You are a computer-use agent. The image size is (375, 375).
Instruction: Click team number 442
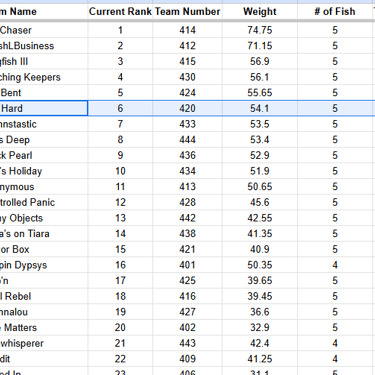[187, 218]
